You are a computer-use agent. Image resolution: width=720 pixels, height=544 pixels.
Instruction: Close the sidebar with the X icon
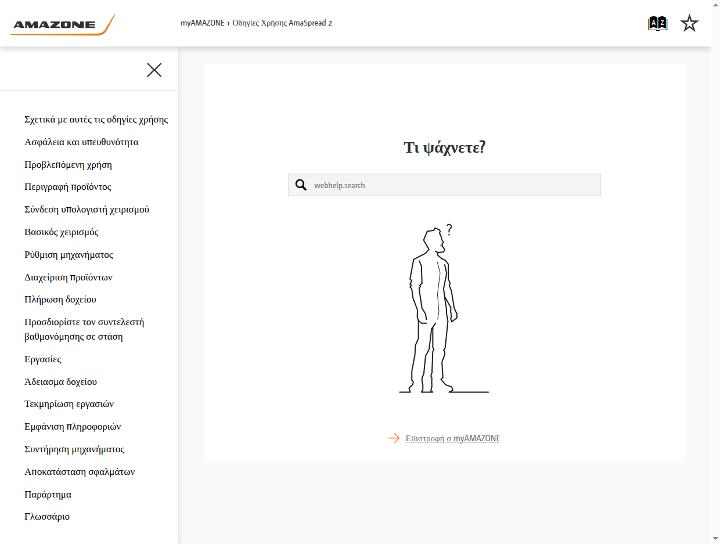[x=154, y=70]
